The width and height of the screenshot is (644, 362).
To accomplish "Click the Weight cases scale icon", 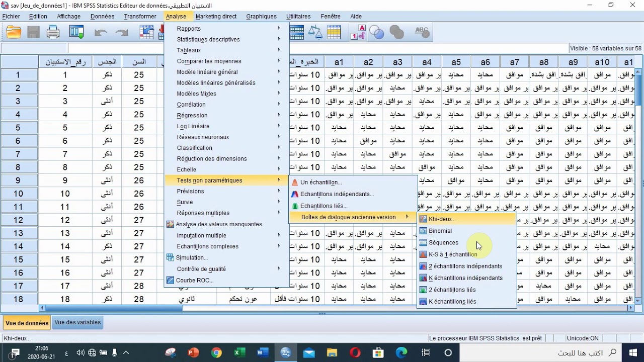I will click(315, 33).
